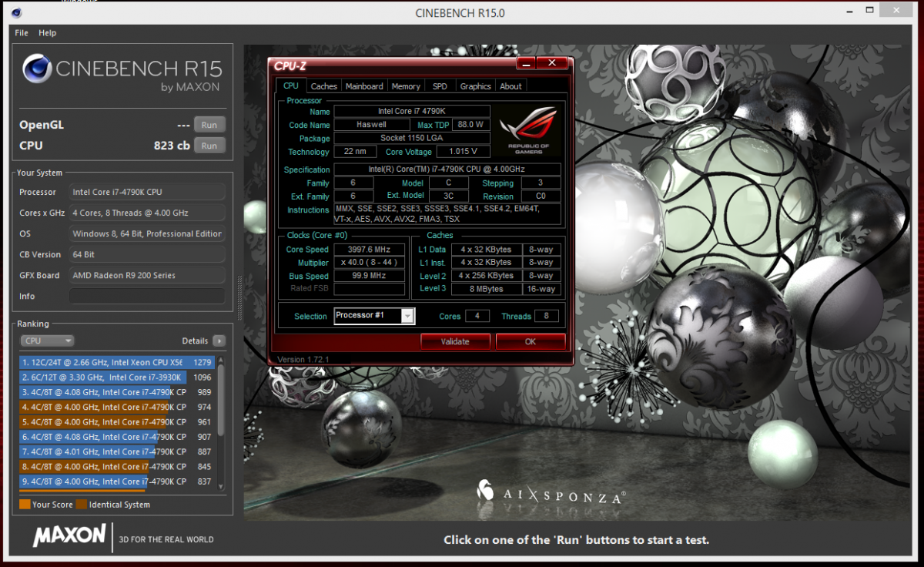Select ranking row 7 at 4.01 GHz
The width and height of the screenshot is (924, 567).
117,451
